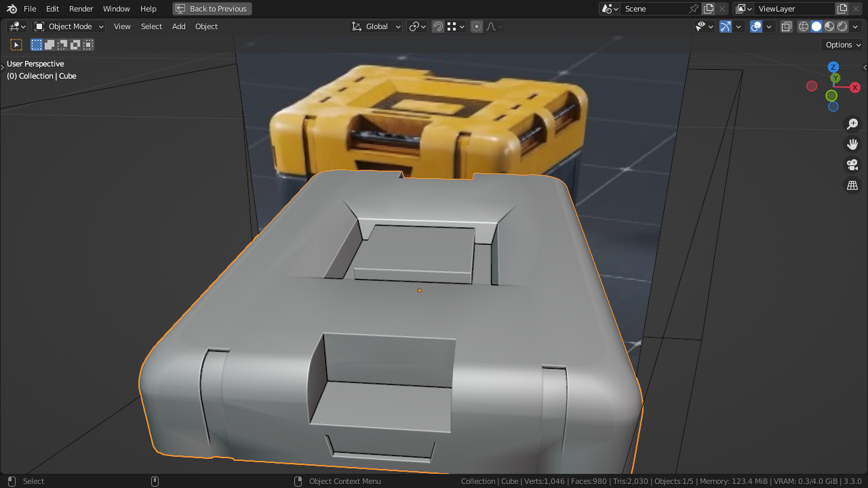The width and height of the screenshot is (868, 488).
Task: Open the overlays options dropdown arrow
Action: pyautogui.click(x=769, y=26)
